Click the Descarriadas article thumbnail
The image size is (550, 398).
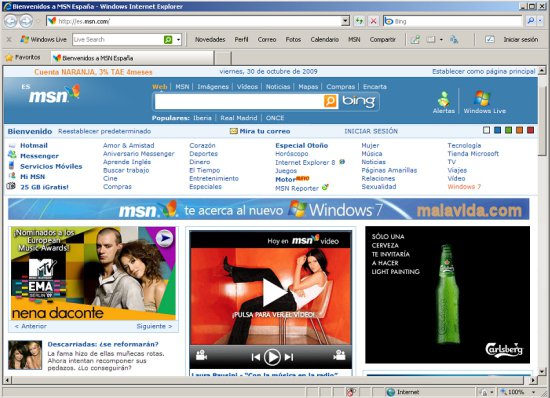tap(25, 355)
